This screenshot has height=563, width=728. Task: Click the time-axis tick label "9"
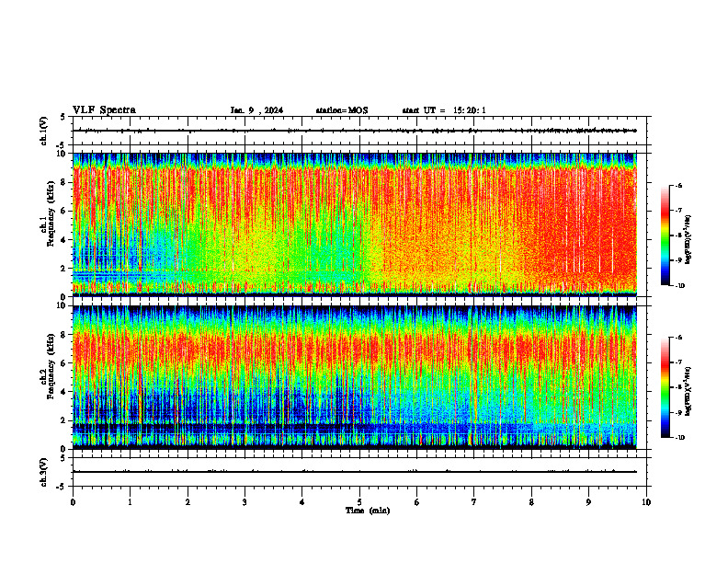point(588,502)
